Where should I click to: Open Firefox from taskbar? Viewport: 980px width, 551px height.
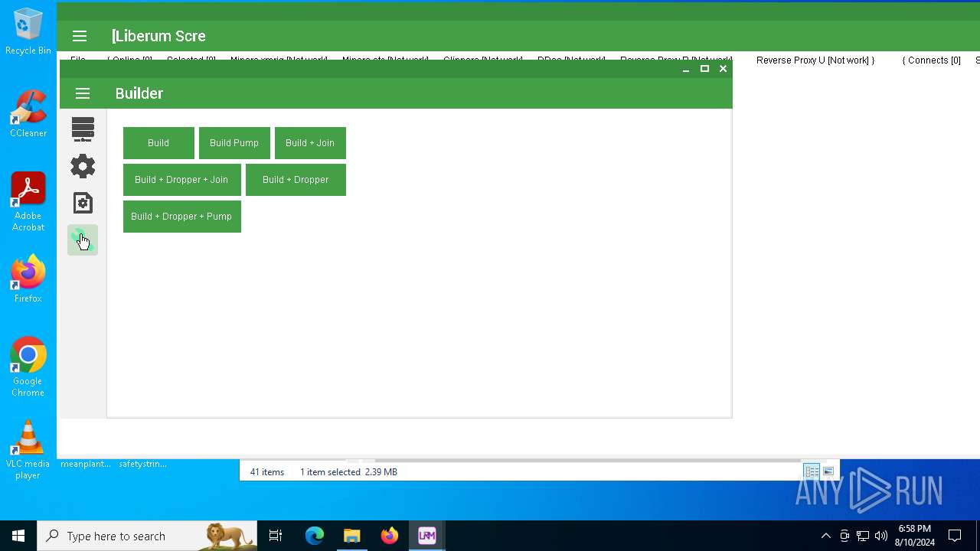390,536
